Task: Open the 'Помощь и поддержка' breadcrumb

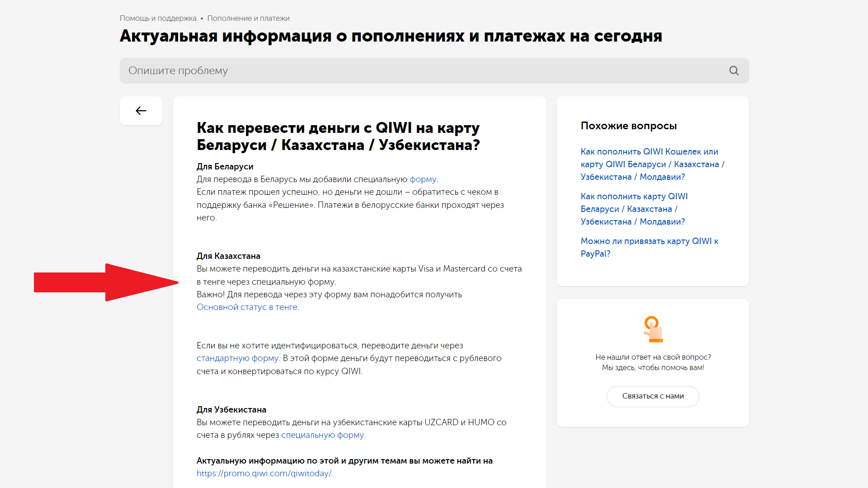Action: (x=158, y=18)
